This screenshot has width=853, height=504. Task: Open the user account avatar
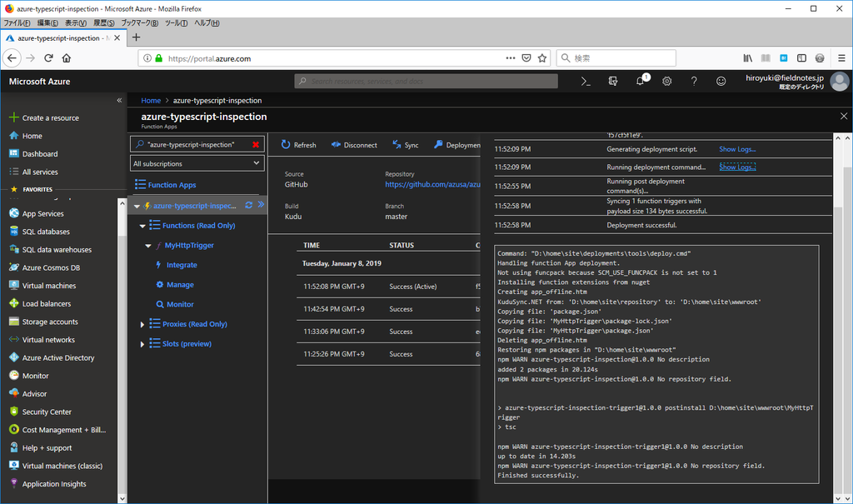[840, 82]
